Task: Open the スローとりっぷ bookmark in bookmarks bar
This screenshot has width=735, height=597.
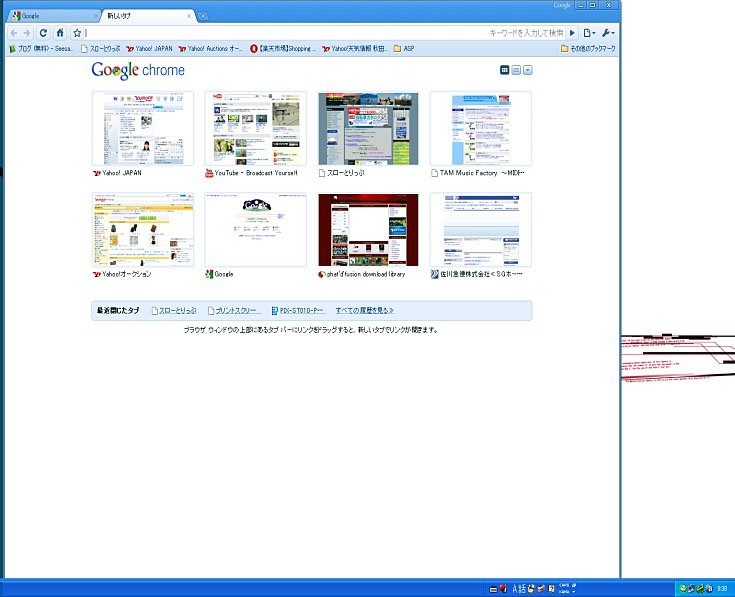Action: coord(100,48)
